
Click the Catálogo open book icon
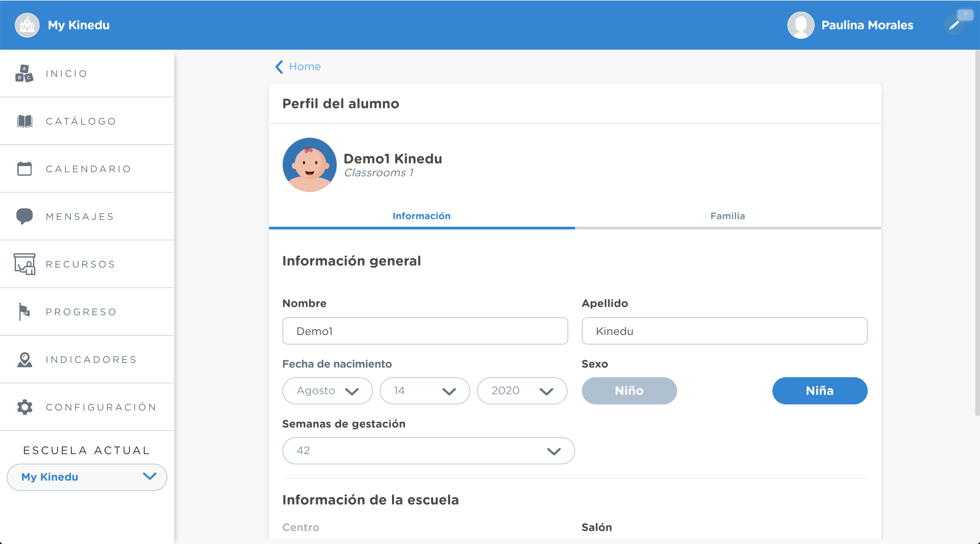coord(25,121)
